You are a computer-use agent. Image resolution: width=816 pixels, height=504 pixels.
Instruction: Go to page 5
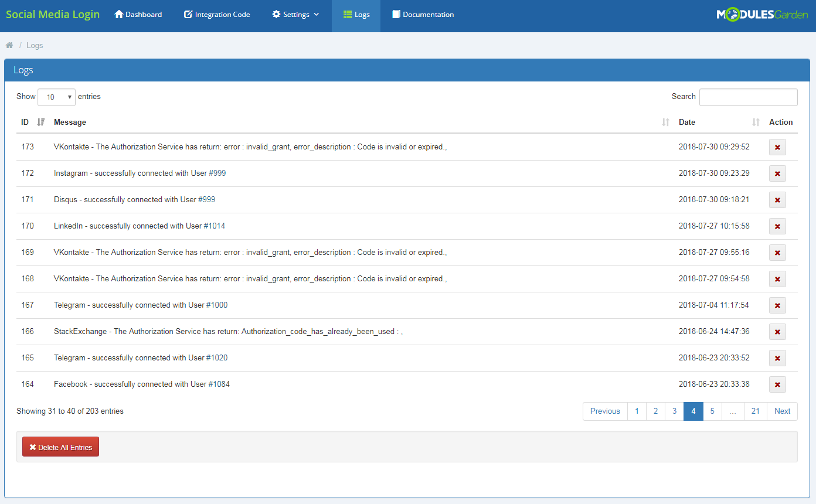tap(712, 411)
